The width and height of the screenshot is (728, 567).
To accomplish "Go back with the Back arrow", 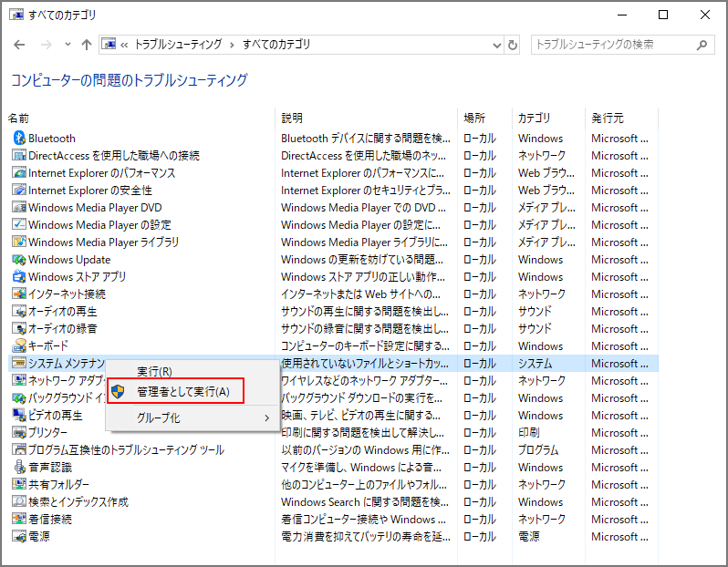I will pos(19,45).
